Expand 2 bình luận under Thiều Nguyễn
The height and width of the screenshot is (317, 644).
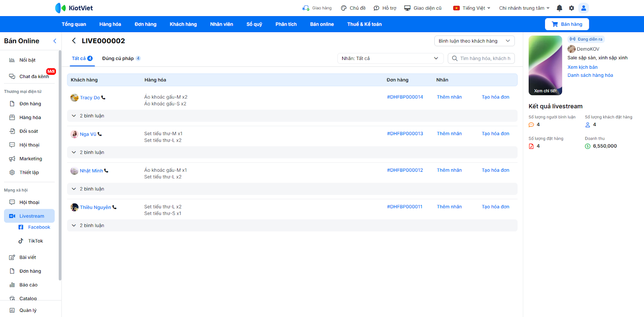pos(292,226)
